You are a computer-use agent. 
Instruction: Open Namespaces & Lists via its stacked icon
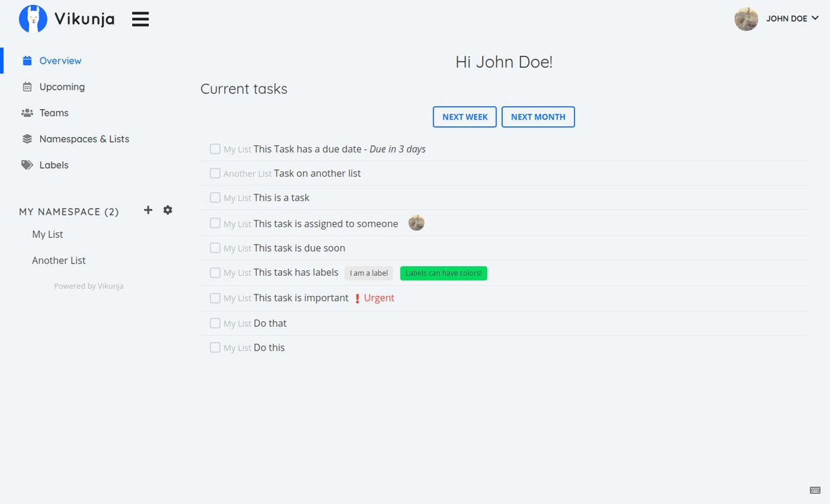tap(26, 138)
